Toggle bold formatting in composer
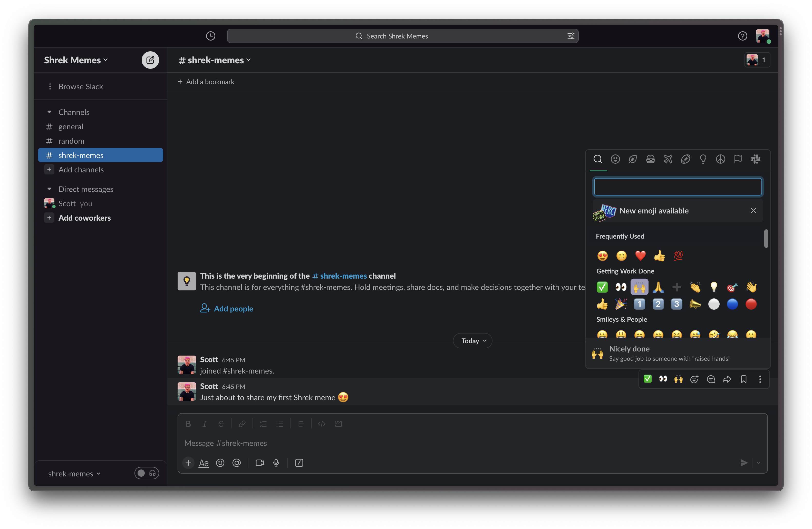 [x=188, y=424]
